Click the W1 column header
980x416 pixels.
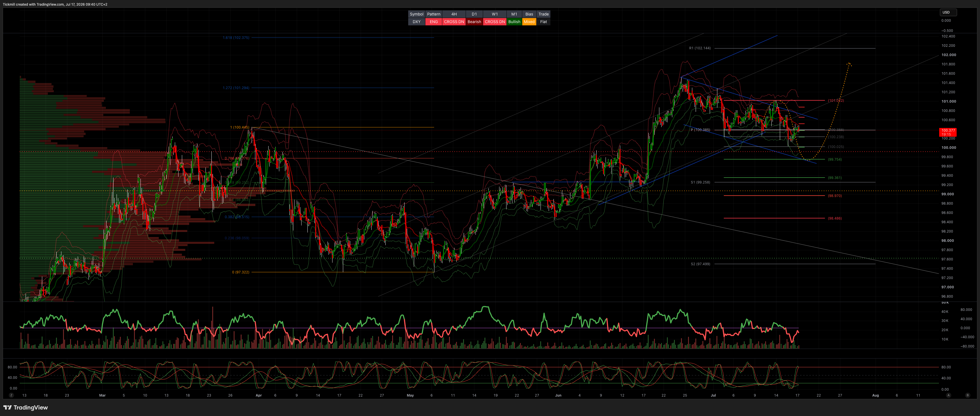point(495,14)
